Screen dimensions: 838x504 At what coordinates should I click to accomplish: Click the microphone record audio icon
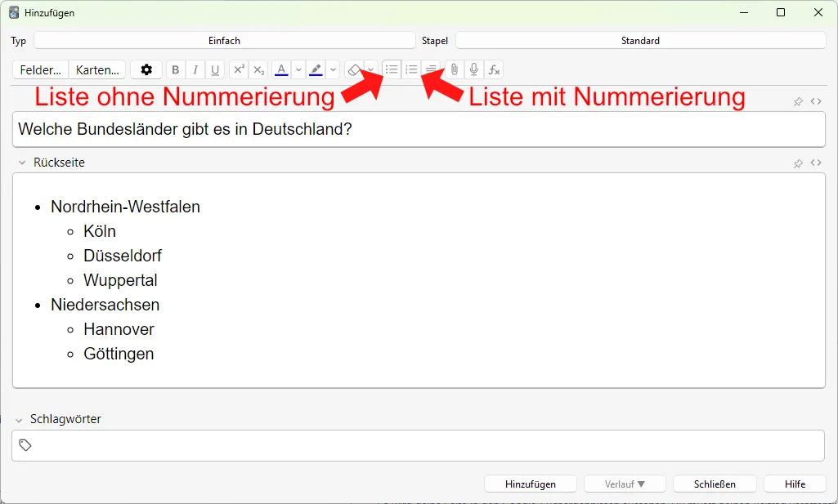pos(474,70)
